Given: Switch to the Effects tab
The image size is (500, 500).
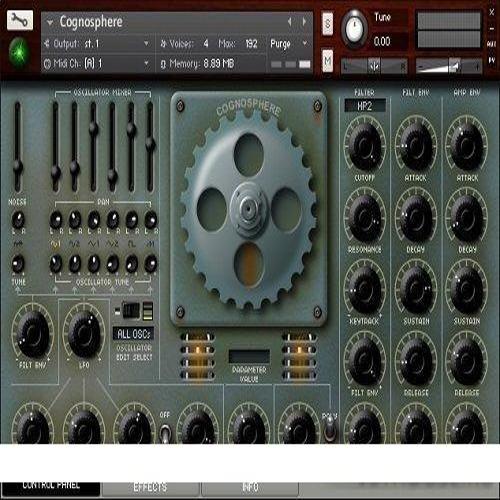Looking at the screenshot, I should [x=150, y=488].
